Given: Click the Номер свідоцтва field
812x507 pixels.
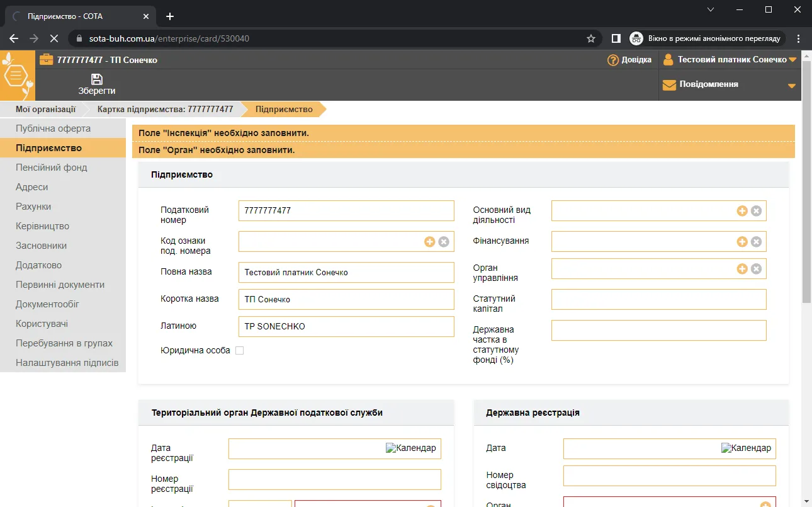Looking at the screenshot, I should point(670,476).
